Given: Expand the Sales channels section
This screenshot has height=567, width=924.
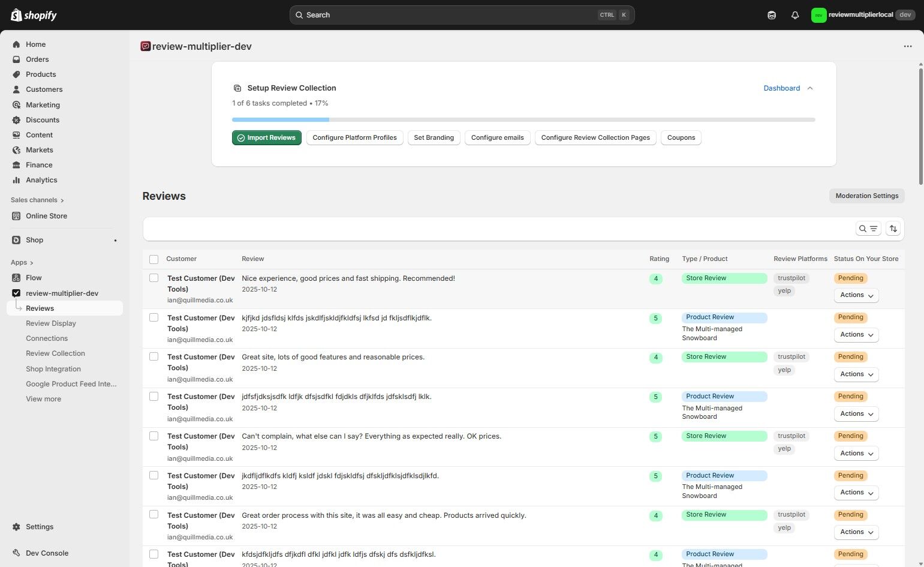Looking at the screenshot, I should coord(37,200).
